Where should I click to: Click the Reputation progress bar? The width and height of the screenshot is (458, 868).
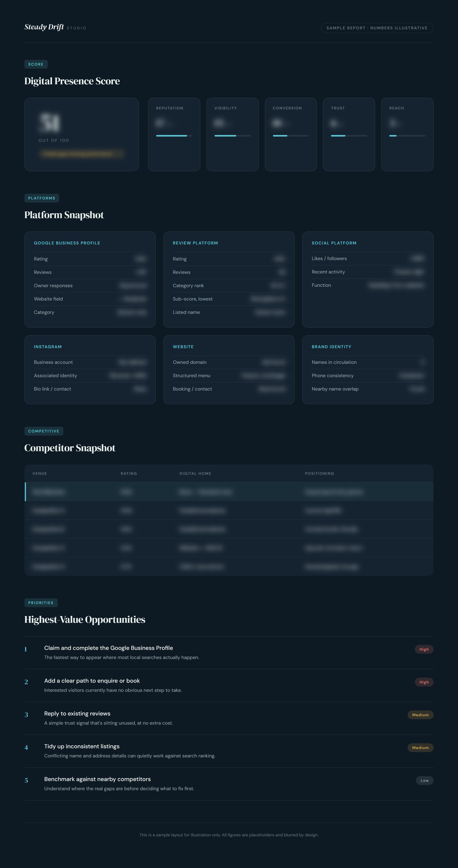click(x=174, y=136)
